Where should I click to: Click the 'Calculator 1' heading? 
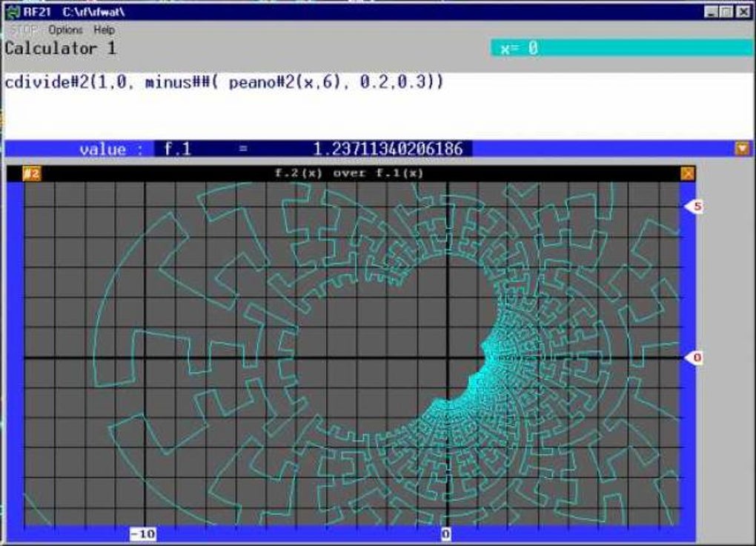pos(61,48)
